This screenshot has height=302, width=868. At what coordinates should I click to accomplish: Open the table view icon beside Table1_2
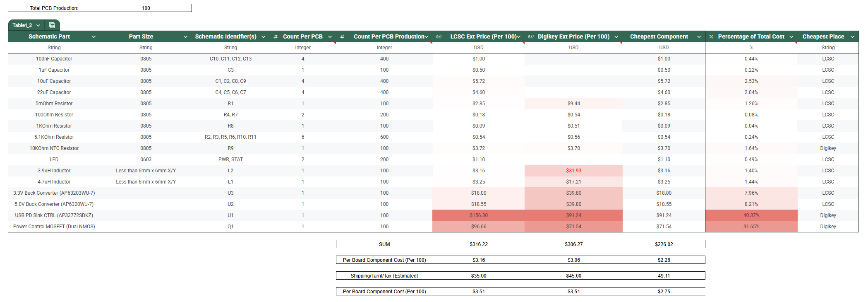tap(52, 25)
